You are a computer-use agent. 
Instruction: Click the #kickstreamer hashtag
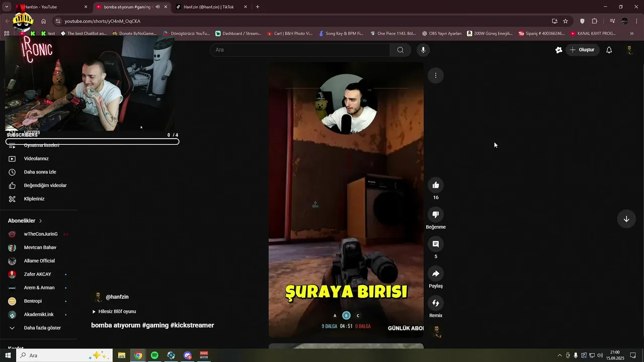point(192,325)
